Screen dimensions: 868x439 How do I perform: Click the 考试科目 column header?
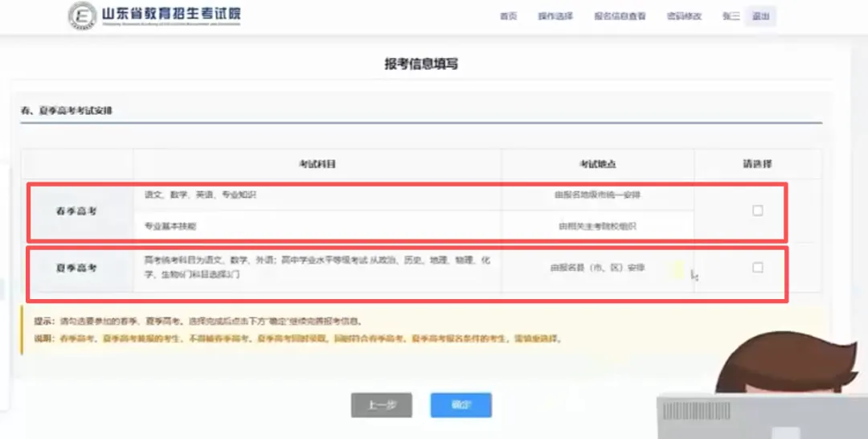[317, 164]
